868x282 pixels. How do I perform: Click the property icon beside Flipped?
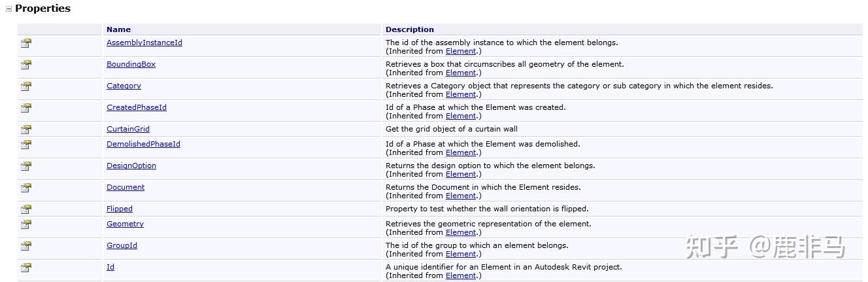tap(26, 209)
